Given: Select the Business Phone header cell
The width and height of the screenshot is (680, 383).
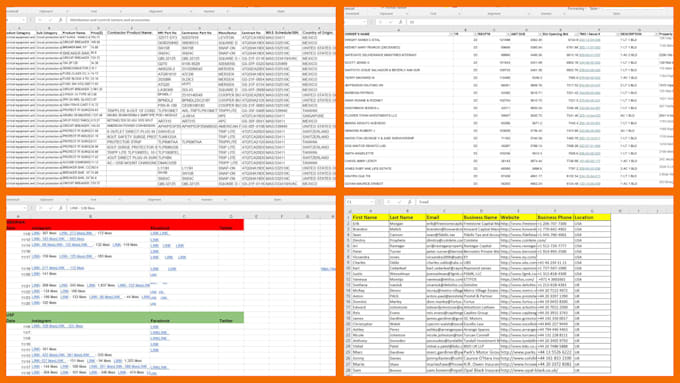Looking at the screenshot, I should [555, 217].
